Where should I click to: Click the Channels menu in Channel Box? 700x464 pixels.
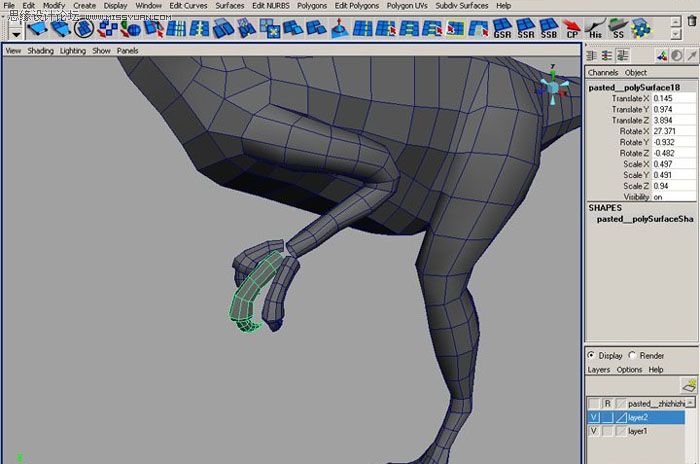603,73
